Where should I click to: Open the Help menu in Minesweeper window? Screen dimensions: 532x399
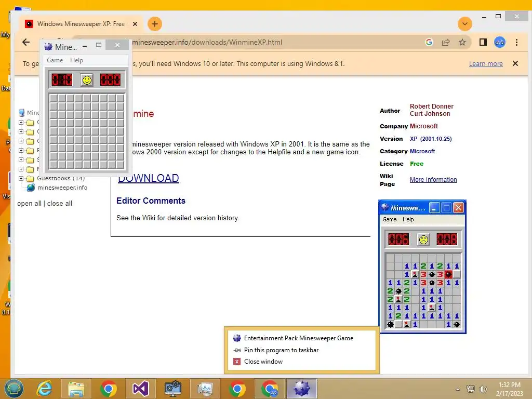tap(76, 60)
